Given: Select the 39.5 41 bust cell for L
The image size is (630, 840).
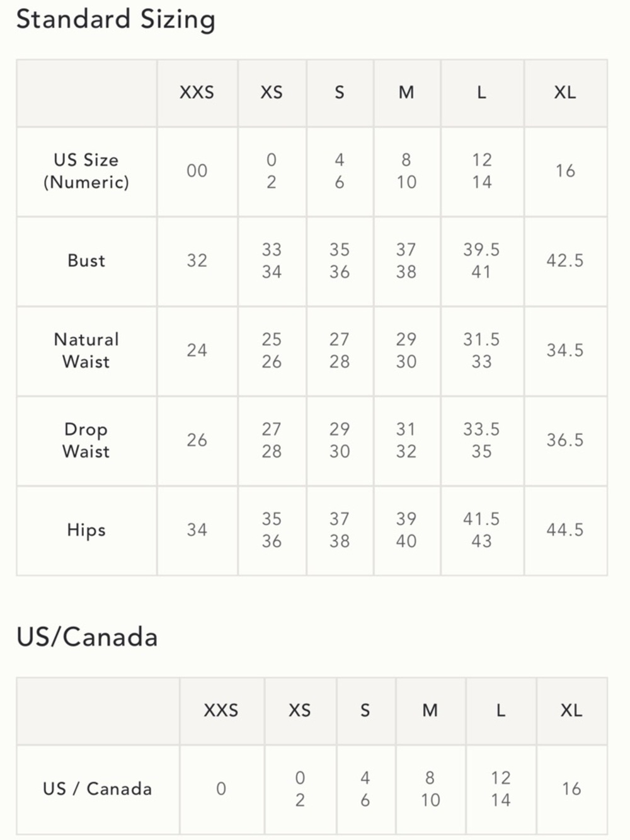Looking at the screenshot, I should pos(482,261).
